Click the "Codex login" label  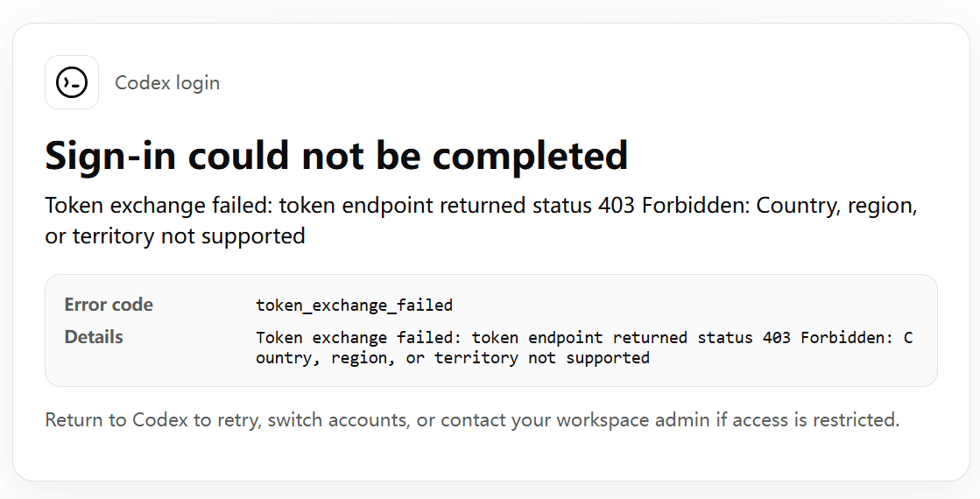coord(167,83)
